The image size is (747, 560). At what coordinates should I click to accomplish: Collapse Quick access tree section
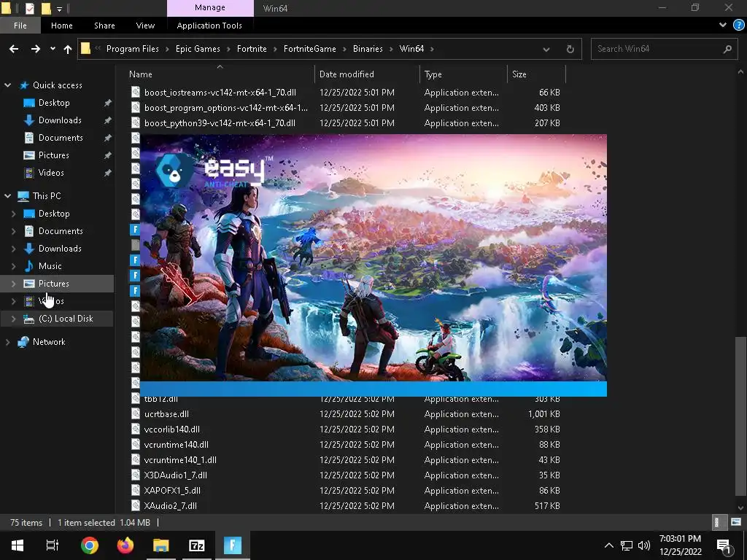[x=7, y=85]
